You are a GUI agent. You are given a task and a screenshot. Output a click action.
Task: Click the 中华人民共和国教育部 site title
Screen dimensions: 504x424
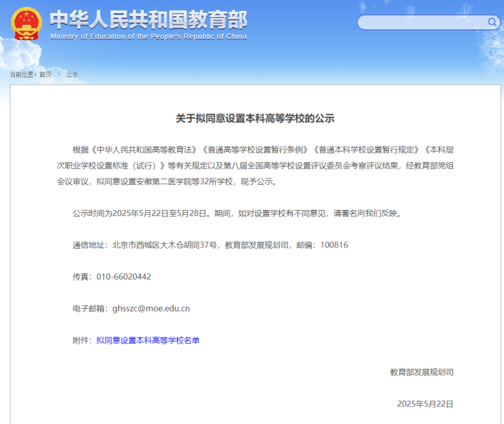[148, 20]
